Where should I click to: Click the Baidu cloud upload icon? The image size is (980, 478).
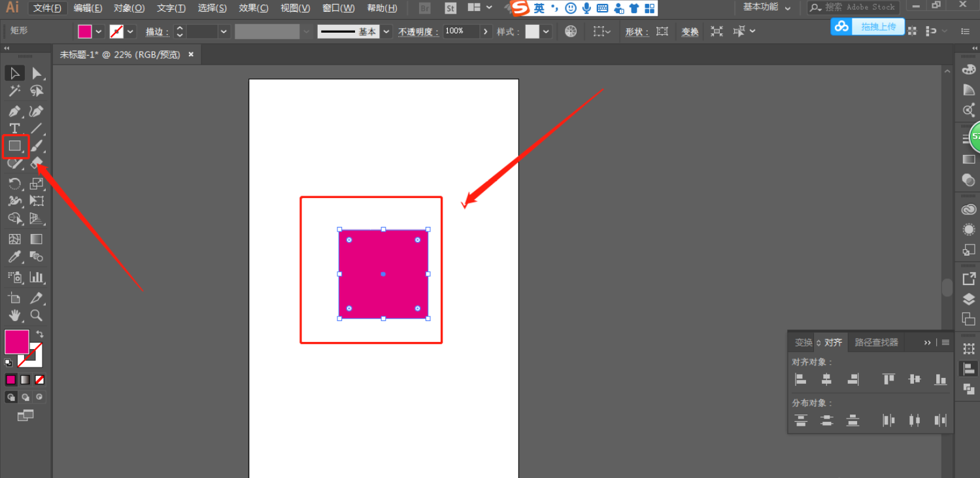click(x=841, y=27)
